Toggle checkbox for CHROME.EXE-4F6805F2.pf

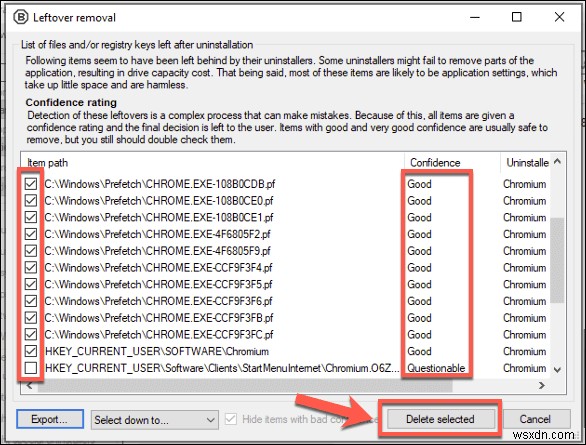pos(31,234)
